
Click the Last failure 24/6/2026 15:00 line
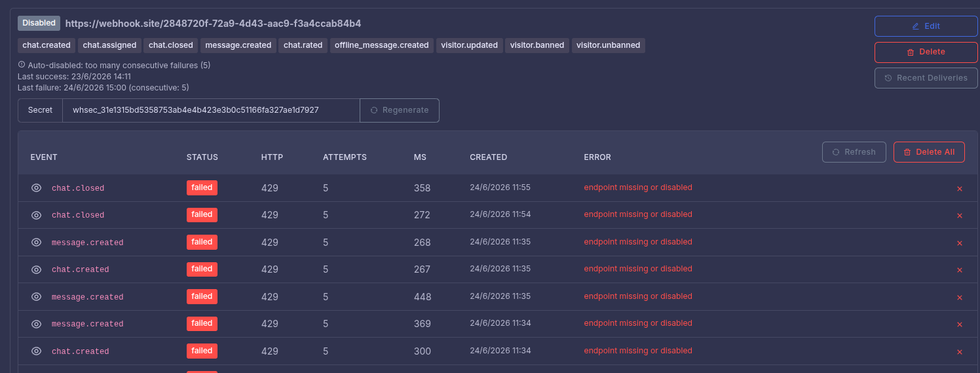click(x=103, y=88)
